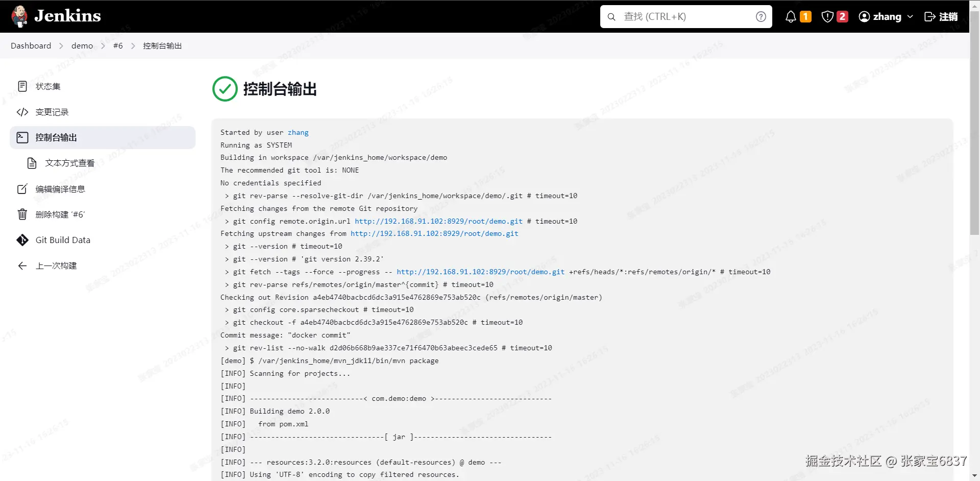Viewport: 980px width, 481px height.
Task: Click the 变更记录 code brackets icon
Action: (x=22, y=112)
